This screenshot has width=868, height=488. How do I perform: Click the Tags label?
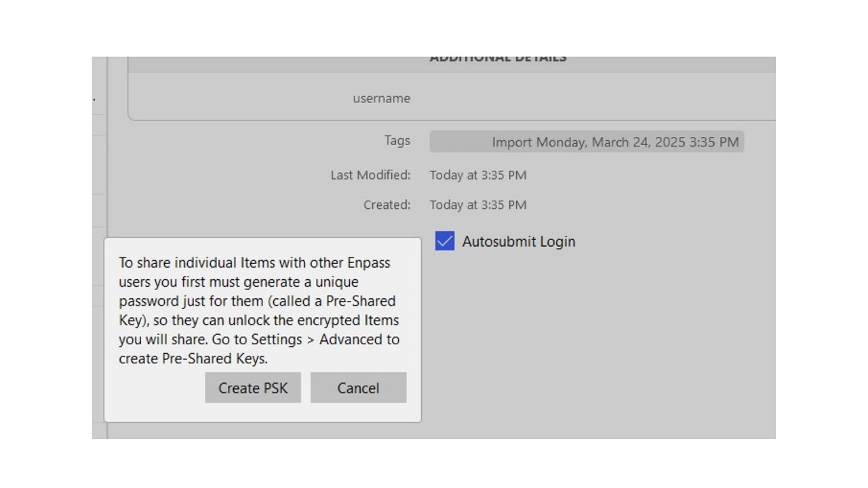coord(397,140)
